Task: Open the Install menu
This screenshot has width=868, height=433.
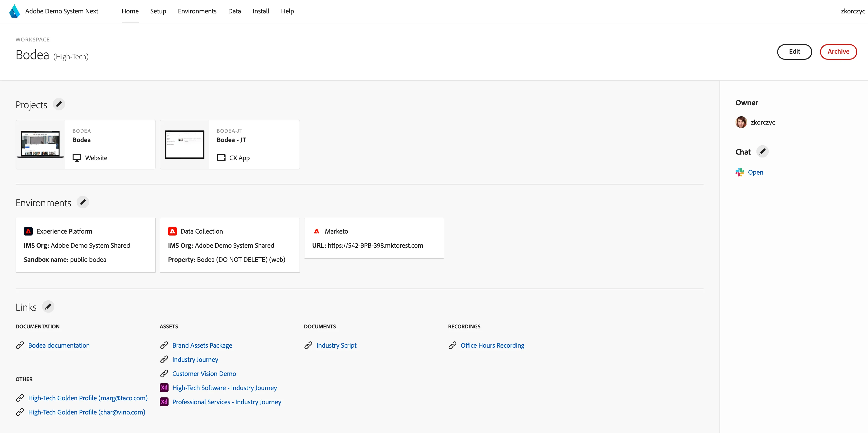Action: pos(261,11)
